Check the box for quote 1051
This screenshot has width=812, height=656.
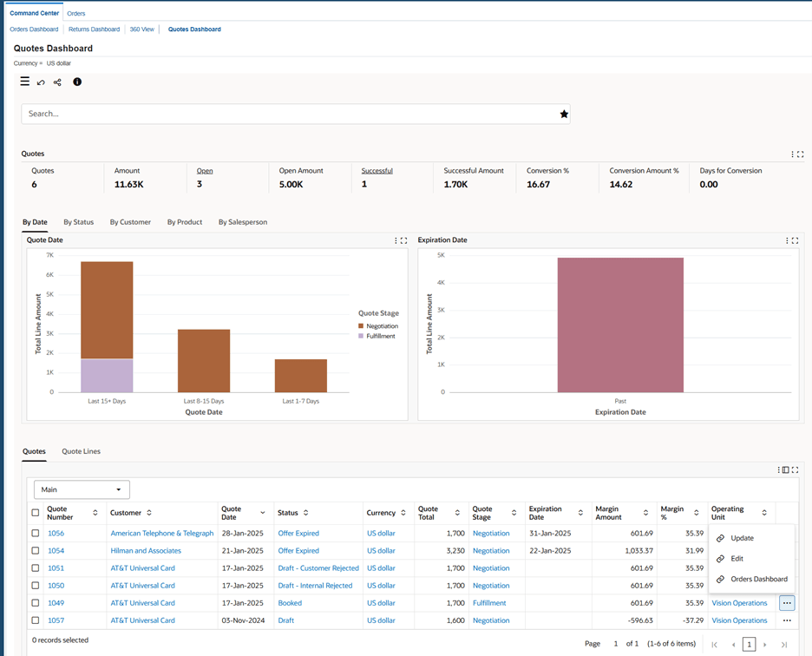click(x=36, y=567)
